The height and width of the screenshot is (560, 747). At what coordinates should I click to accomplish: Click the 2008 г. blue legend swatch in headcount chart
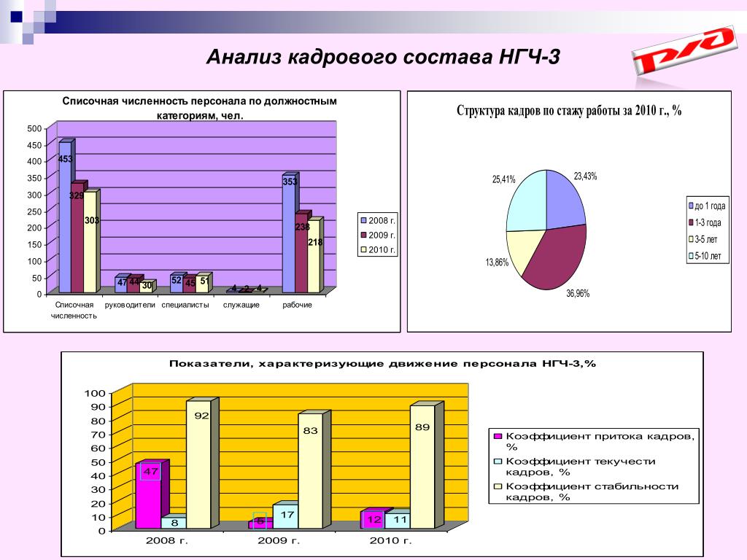pos(363,220)
